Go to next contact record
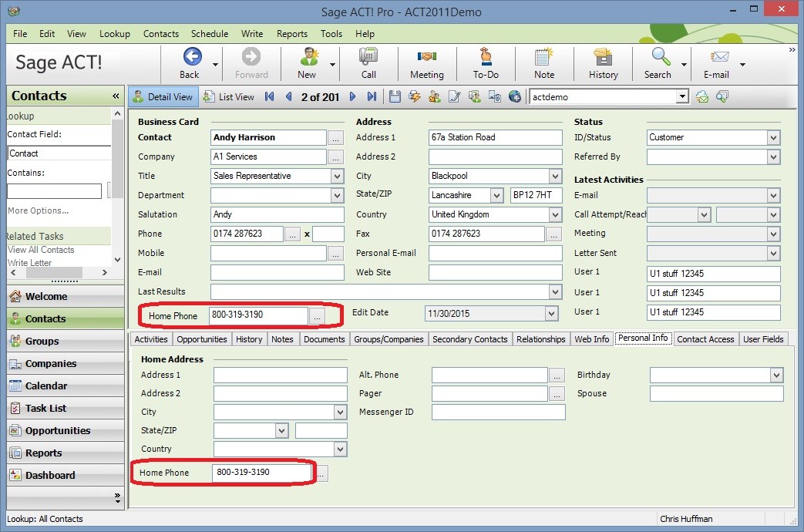Viewport: 804px width, 532px height. tap(352, 96)
